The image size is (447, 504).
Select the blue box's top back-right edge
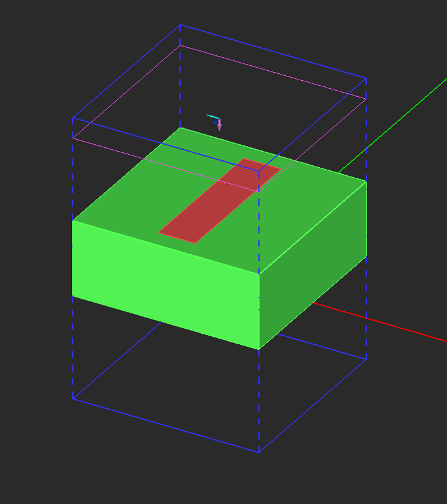[273, 52]
